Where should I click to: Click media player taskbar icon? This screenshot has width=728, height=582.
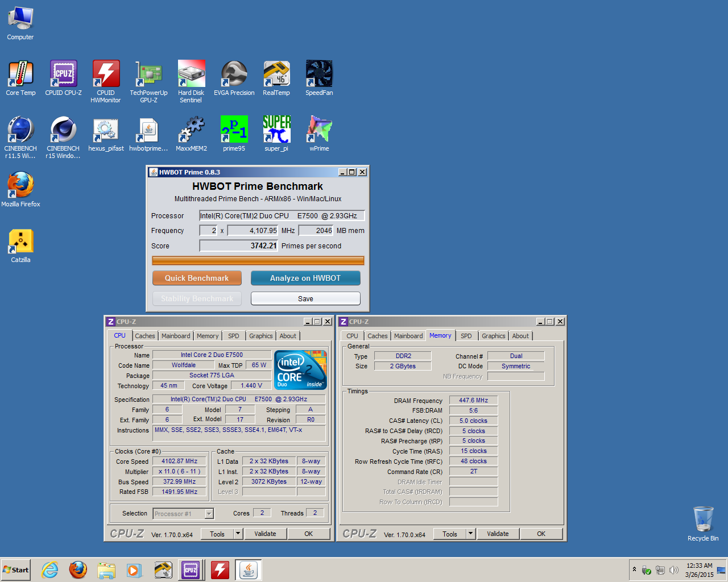(134, 569)
